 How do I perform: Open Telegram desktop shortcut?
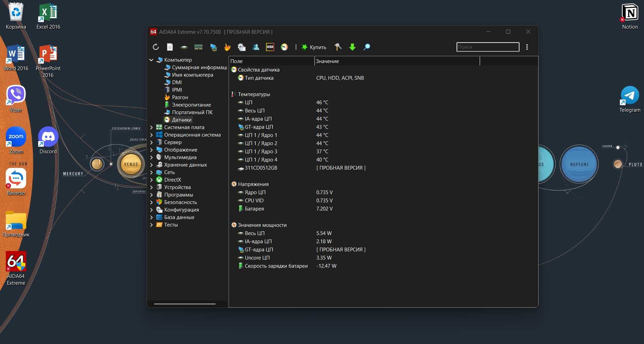[630, 99]
